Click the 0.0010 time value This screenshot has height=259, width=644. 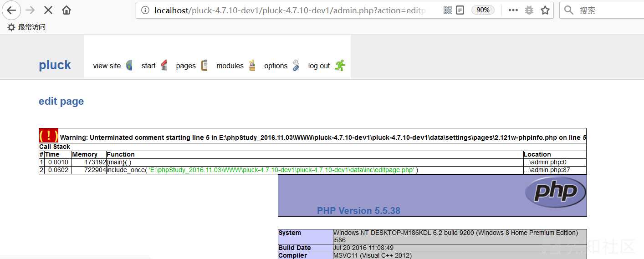click(x=58, y=162)
